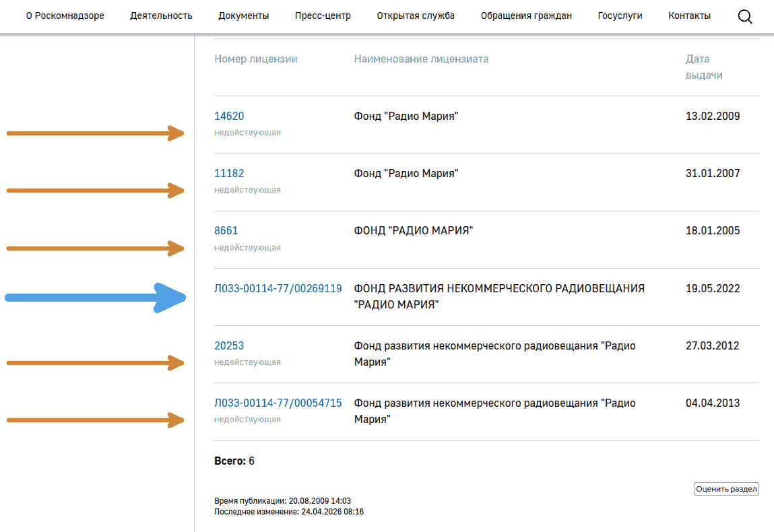774x532 pixels.
Task: Click ФОНД РАЗВИТИЯ НЕКОММЕРЧЕСКОГО РАДИОВЕЩАНИЯ name
Action: 499,296
